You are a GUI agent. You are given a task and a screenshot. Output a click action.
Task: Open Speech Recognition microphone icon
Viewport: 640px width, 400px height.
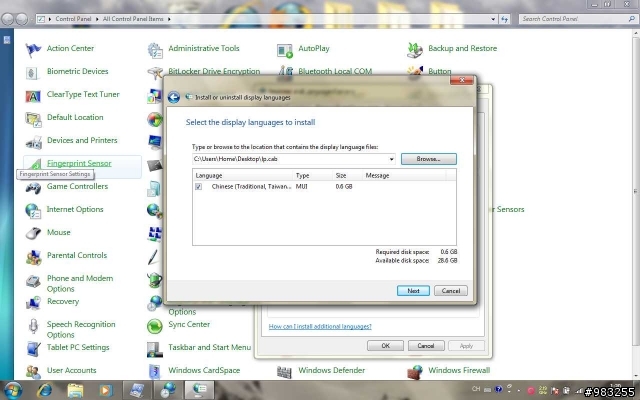(33, 326)
